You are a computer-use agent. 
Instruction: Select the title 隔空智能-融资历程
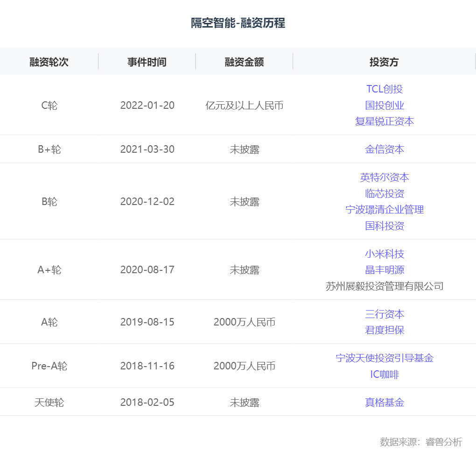(x=238, y=23)
